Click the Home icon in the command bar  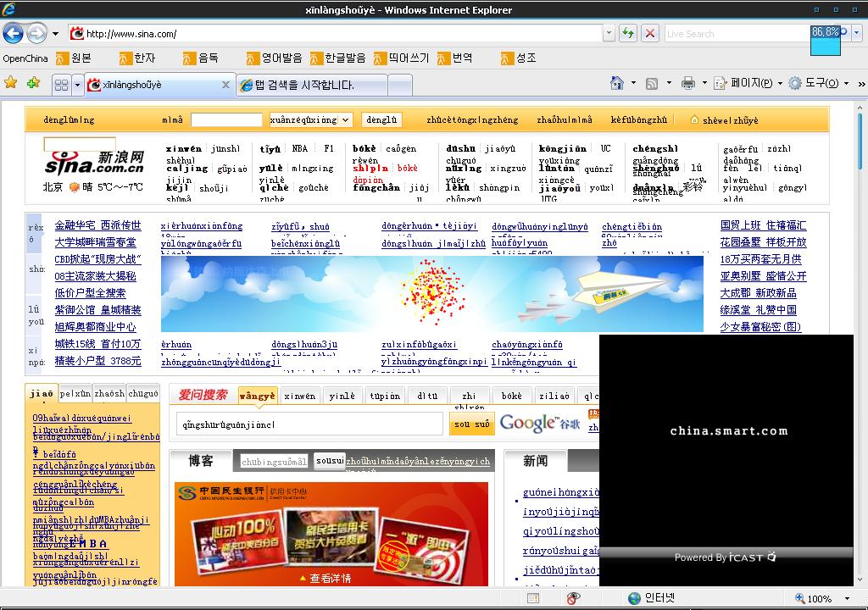617,83
